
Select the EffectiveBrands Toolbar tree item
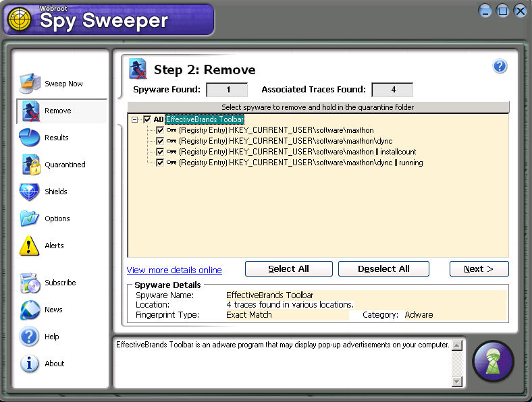[205, 119]
